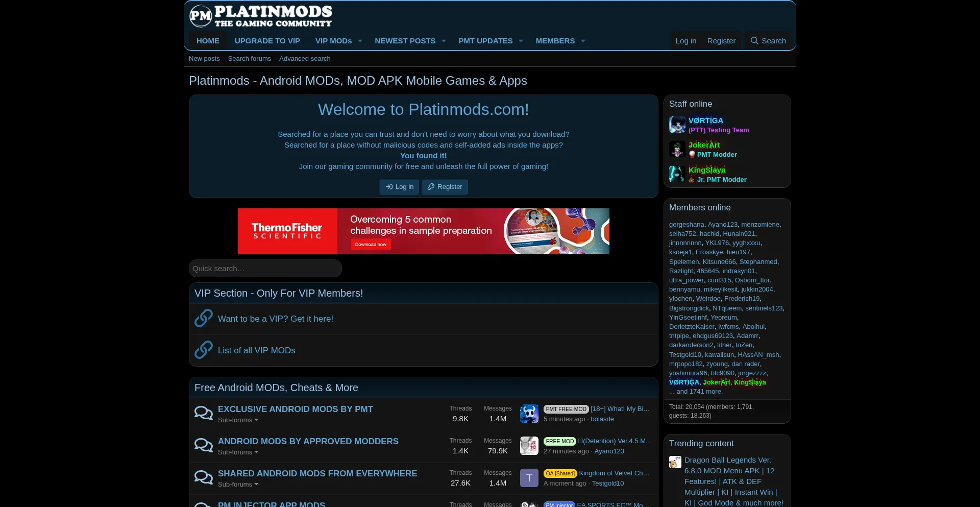
Task: Open the UPGRADE TO VIP tab
Action: click(267, 41)
